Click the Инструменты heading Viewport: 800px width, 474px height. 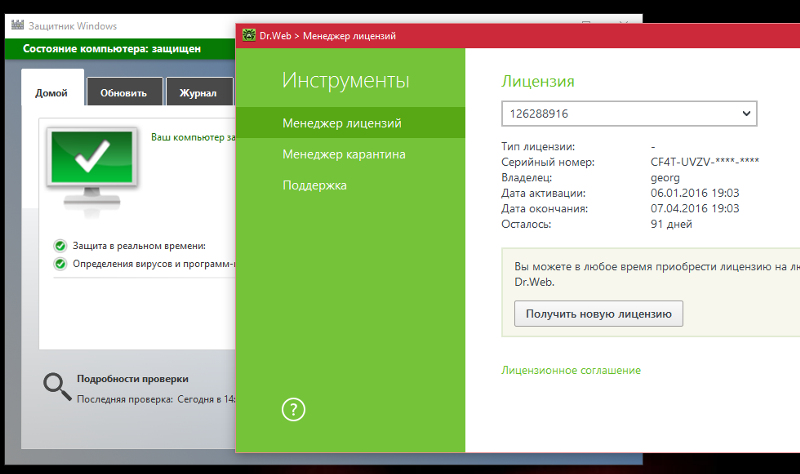click(345, 81)
